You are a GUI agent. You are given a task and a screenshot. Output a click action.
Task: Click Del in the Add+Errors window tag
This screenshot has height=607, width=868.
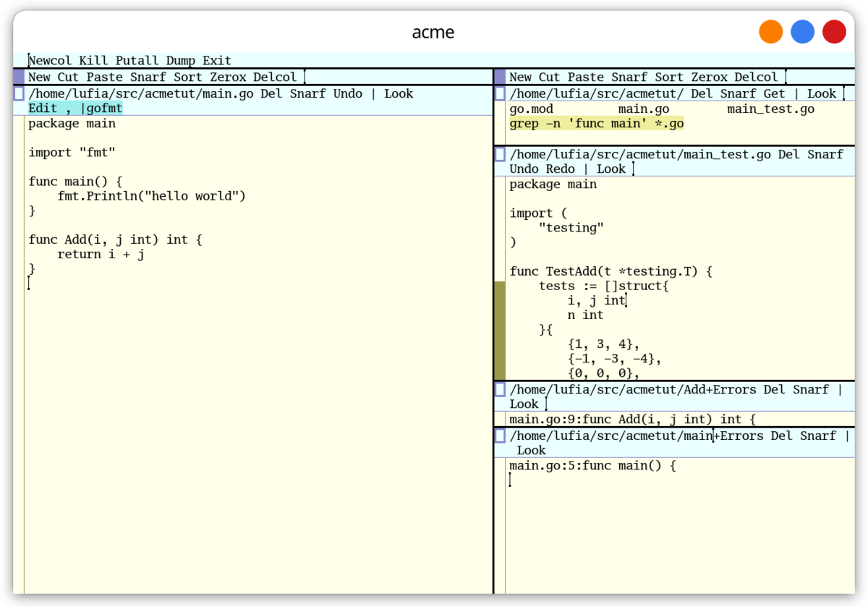(x=775, y=389)
